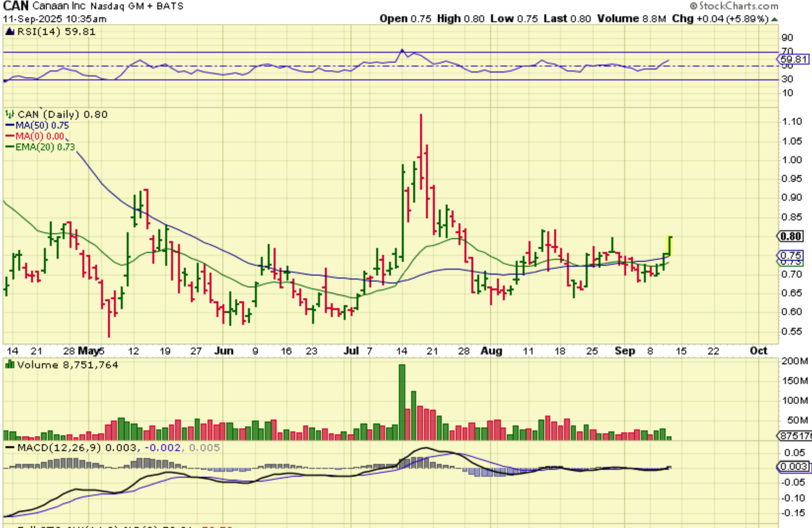The height and width of the screenshot is (528, 812).
Task: Click the 0.003 MACD value tag
Action: [793, 466]
